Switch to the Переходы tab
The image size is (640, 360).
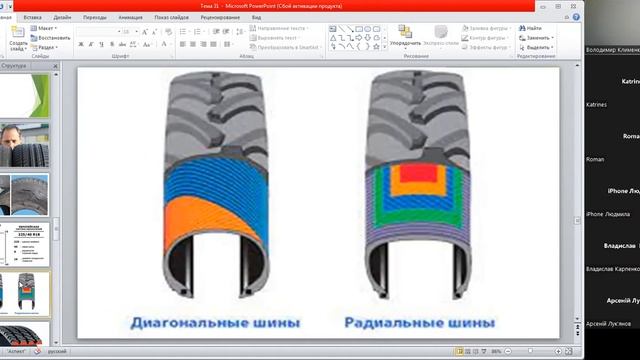coord(95,18)
